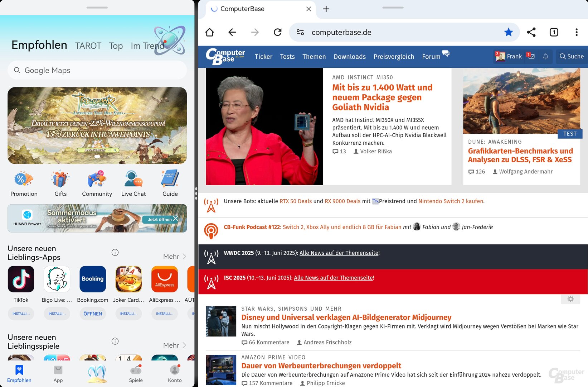Reload the computerbase.de page

click(278, 32)
